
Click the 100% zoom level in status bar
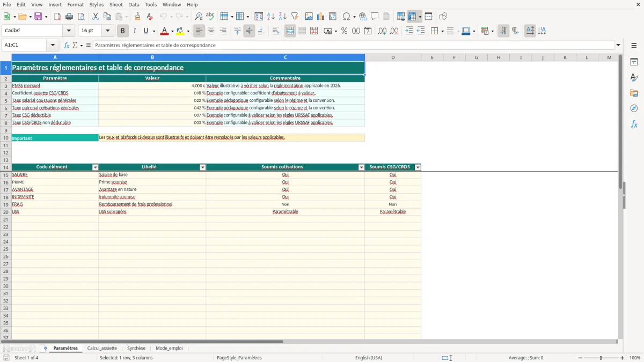635,358
